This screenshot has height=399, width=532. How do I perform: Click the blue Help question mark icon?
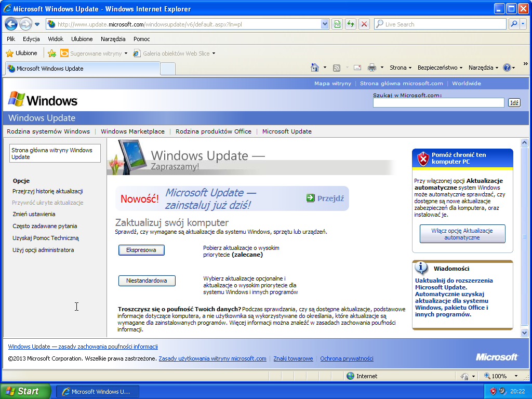pos(507,68)
